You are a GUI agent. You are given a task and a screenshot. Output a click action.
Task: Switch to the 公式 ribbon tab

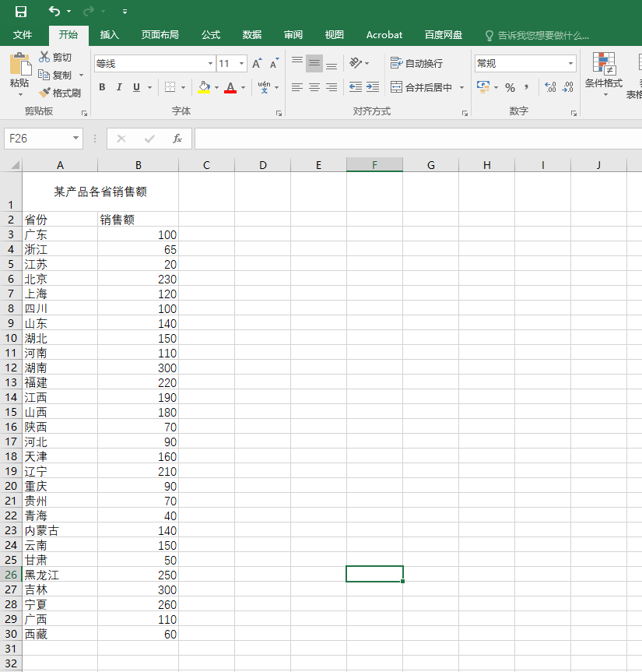click(x=210, y=34)
